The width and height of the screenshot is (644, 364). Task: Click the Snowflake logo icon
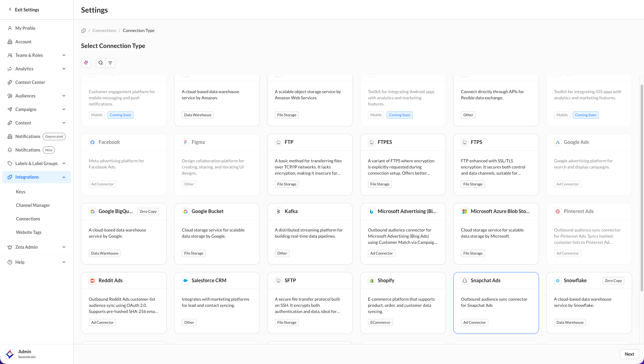click(x=558, y=280)
